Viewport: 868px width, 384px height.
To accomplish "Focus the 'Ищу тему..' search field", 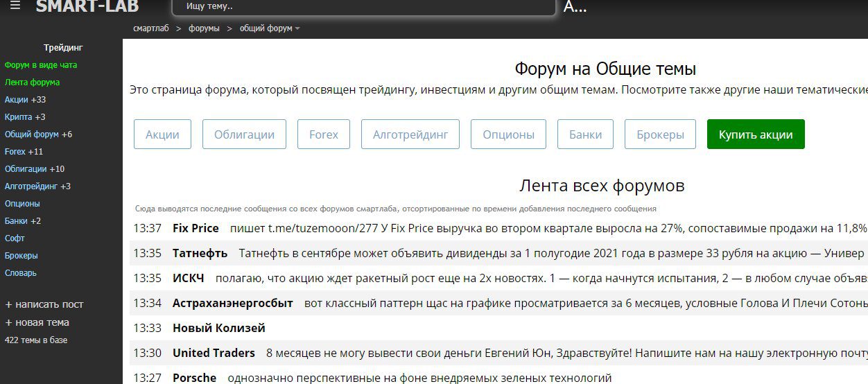I will tap(364, 6).
